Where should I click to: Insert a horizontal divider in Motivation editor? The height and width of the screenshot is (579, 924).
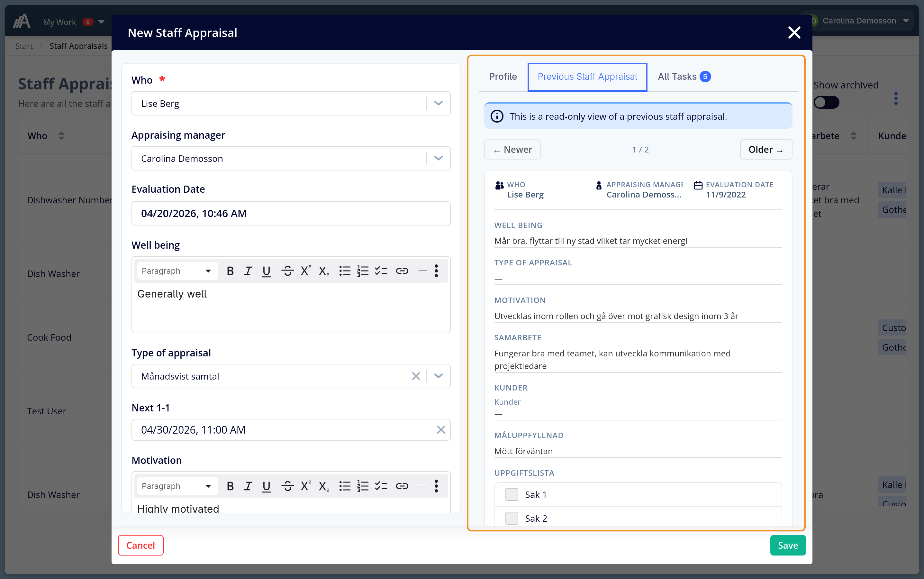[x=422, y=486]
